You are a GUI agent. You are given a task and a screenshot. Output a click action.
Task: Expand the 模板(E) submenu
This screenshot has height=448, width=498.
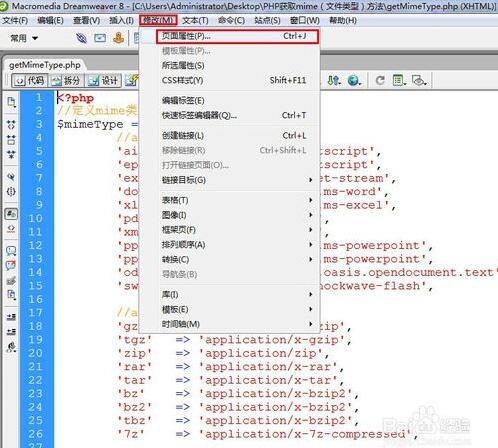(229, 309)
